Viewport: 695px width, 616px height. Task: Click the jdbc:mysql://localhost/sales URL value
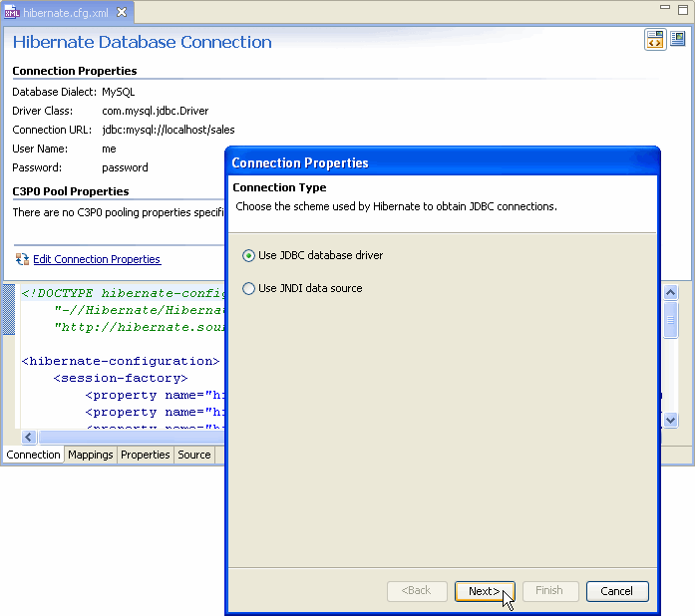169,130
